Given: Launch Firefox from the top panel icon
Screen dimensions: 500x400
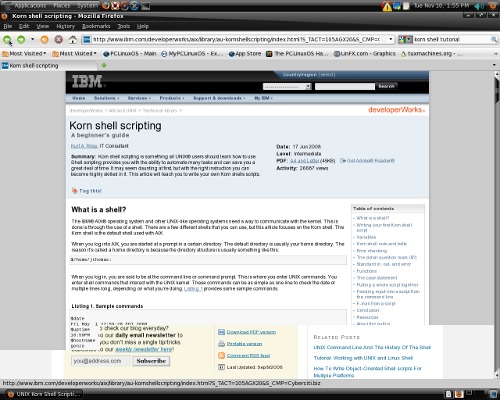Looking at the screenshot, I should 106,6.
